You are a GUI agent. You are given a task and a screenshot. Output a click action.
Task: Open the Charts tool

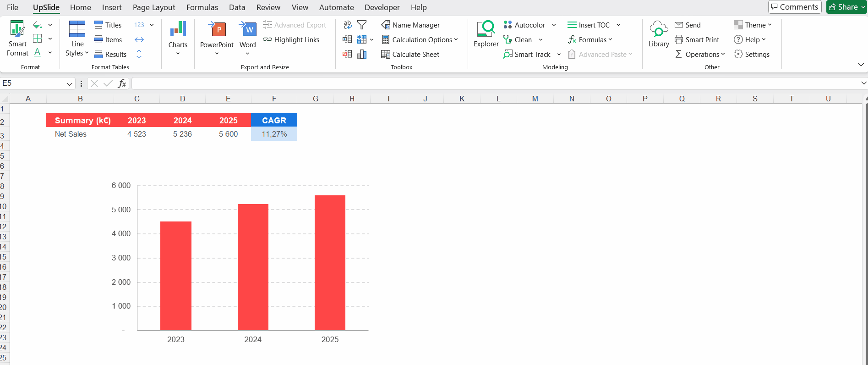[x=178, y=39]
